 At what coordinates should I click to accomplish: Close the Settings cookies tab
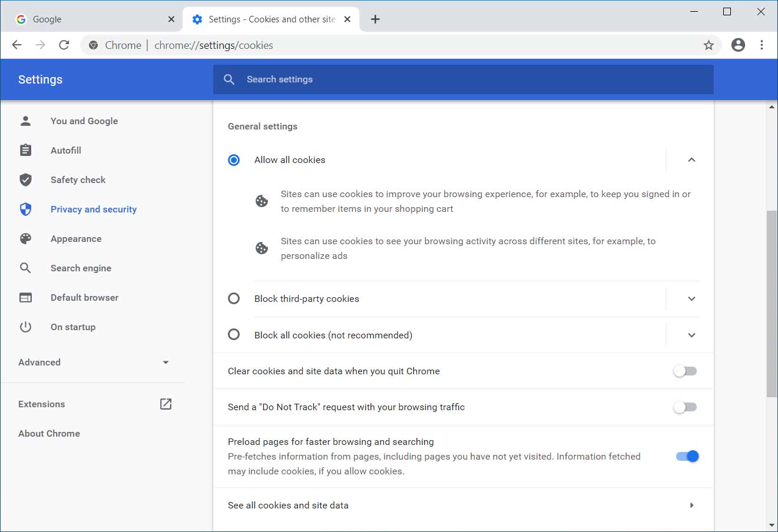[x=347, y=19]
